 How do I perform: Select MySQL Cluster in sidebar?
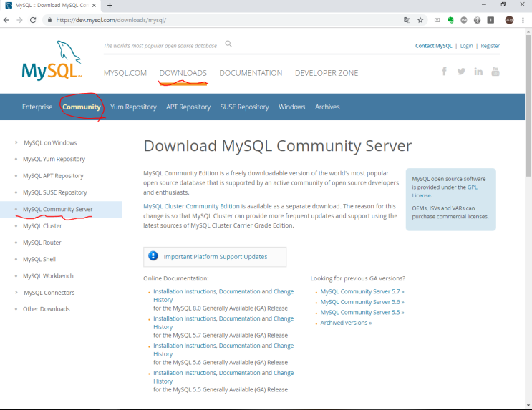(x=42, y=226)
